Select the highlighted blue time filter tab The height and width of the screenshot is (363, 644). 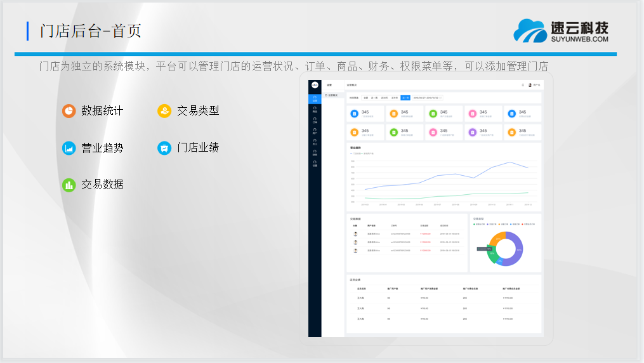pos(404,98)
